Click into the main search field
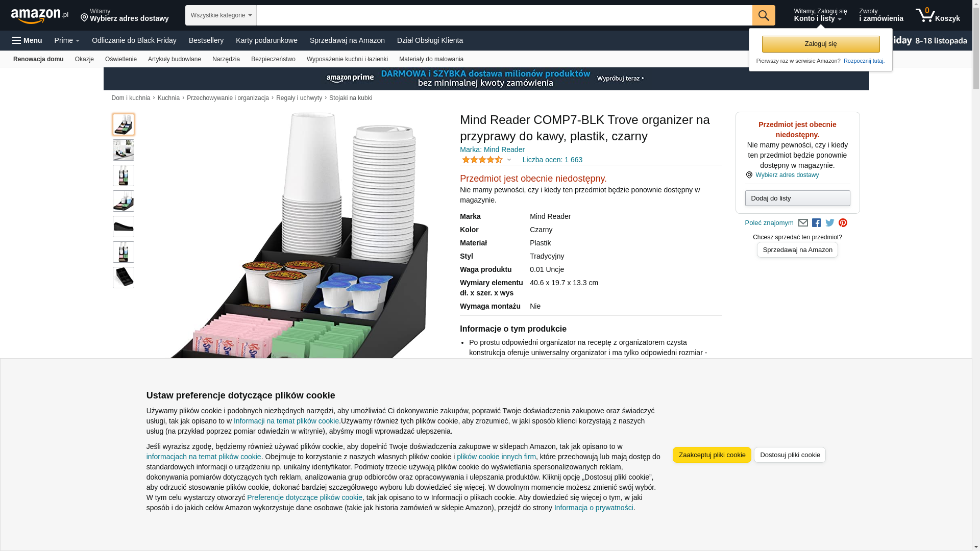This screenshot has width=980, height=551. click(504, 15)
